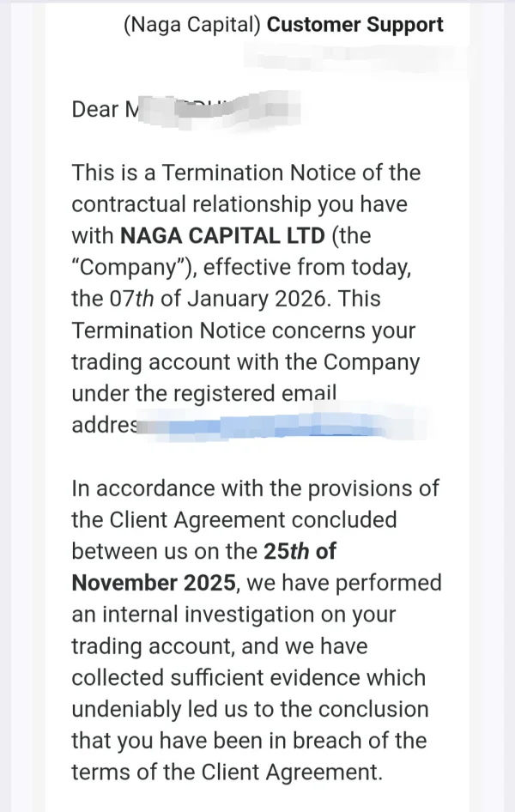515x812 pixels.
Task: Click the "(Naga Capital)" sender prefix
Action: tap(192, 24)
